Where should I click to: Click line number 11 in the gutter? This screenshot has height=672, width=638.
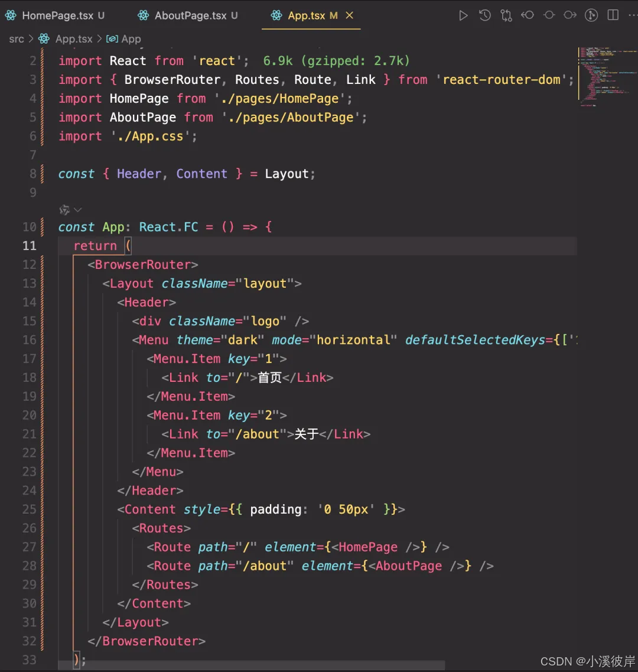[x=30, y=245]
